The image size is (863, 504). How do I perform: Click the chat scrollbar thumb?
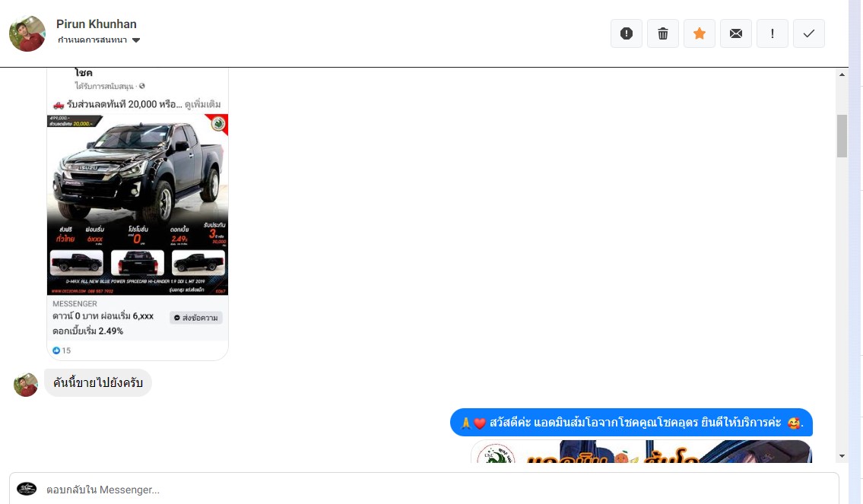(x=842, y=136)
